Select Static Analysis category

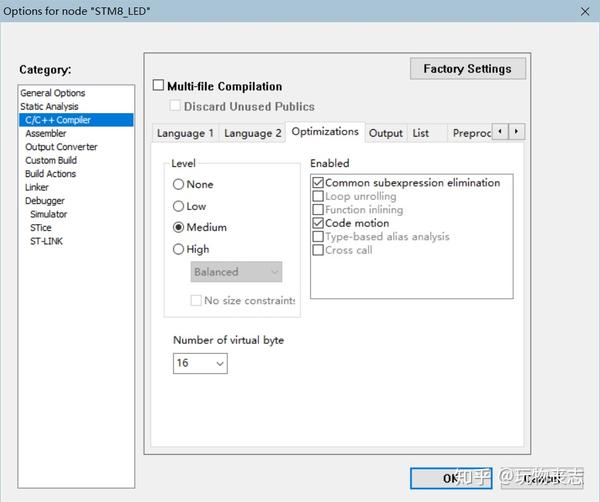[49, 106]
